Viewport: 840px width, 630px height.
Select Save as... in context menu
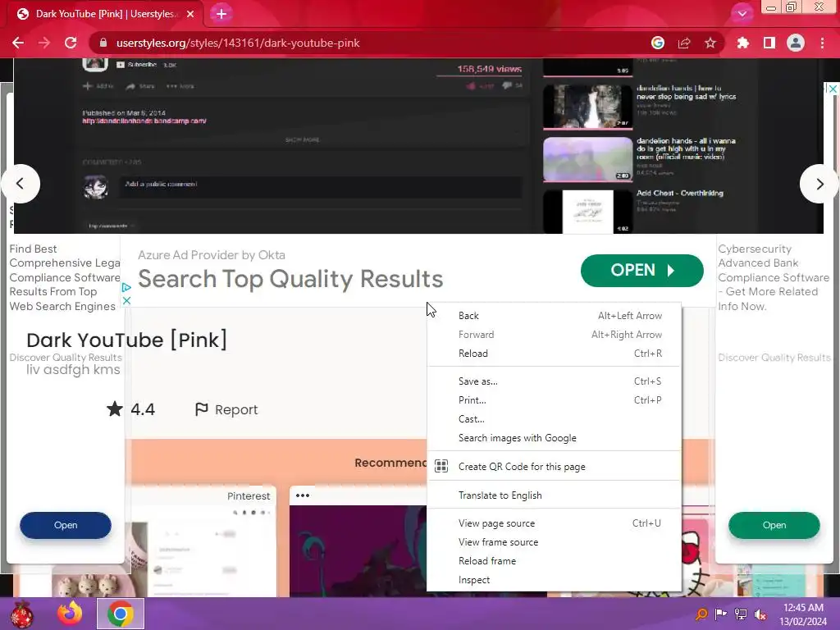pyautogui.click(x=554, y=381)
